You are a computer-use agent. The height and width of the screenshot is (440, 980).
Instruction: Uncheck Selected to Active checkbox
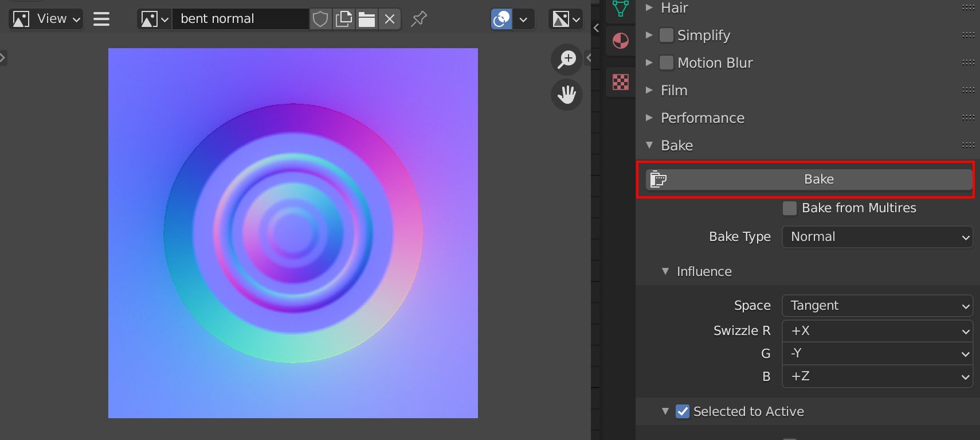(683, 411)
